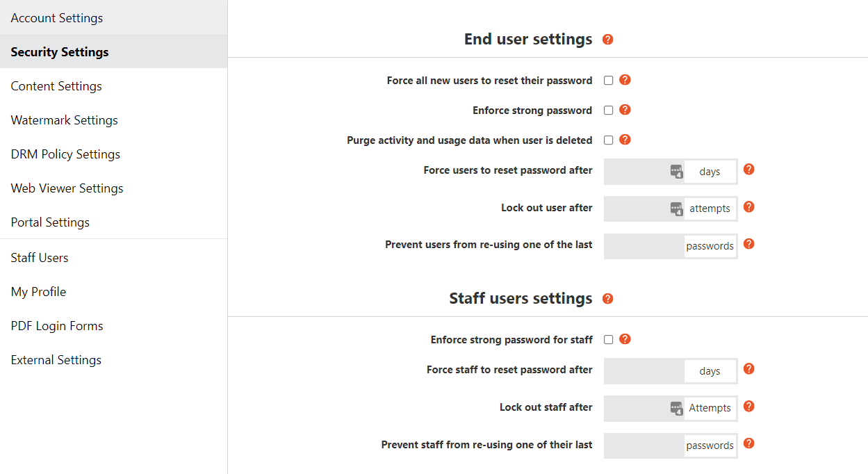This screenshot has width=868, height=474.
Task: Check the Enforce strong password box
Action: point(609,111)
